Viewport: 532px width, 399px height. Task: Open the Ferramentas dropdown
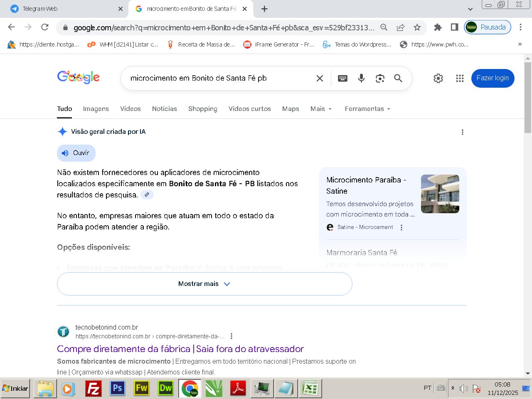click(367, 109)
